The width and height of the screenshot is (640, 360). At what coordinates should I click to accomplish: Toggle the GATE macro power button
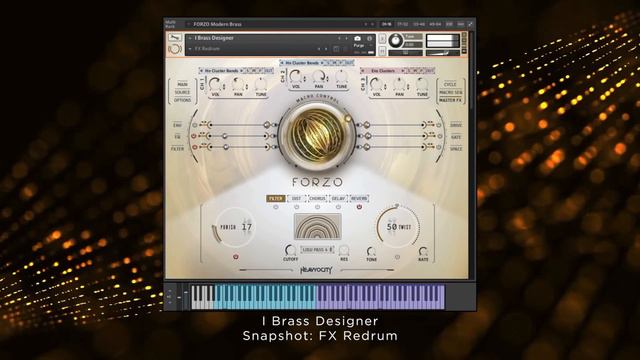tap(440, 136)
